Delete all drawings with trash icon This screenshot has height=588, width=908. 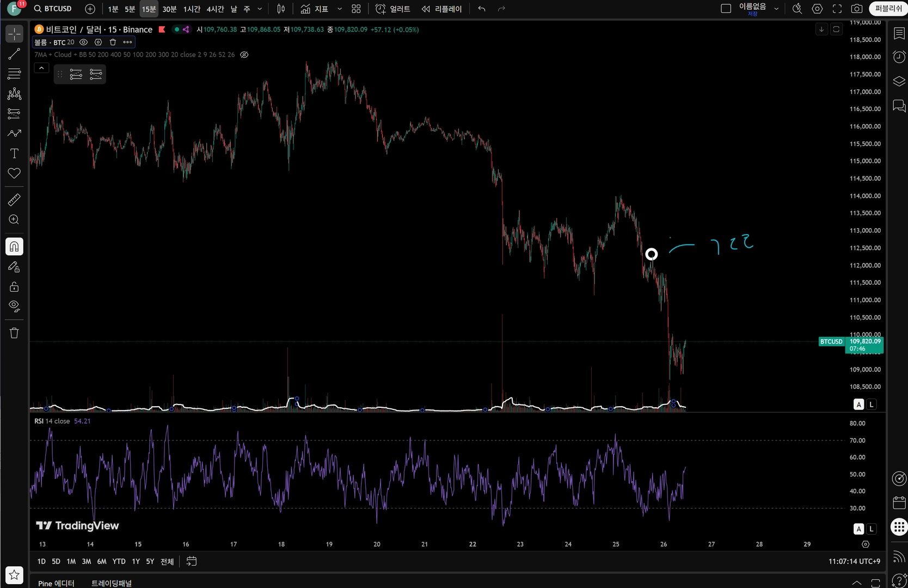[14, 333]
